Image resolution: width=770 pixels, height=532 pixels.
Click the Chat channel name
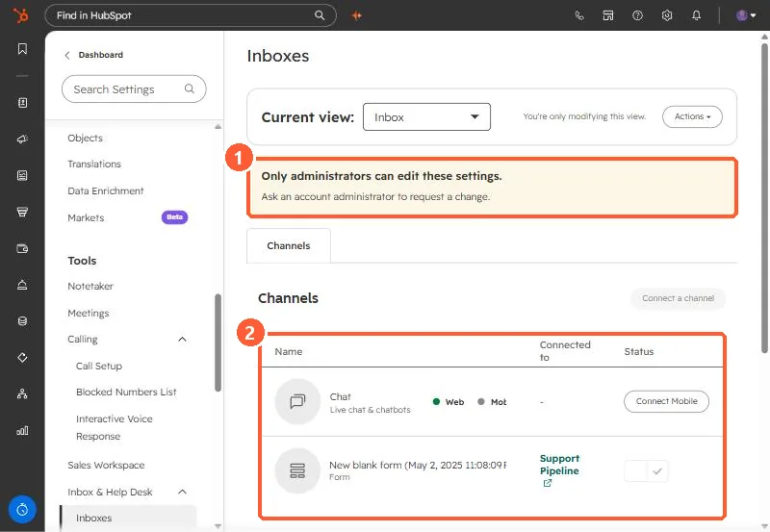341,396
